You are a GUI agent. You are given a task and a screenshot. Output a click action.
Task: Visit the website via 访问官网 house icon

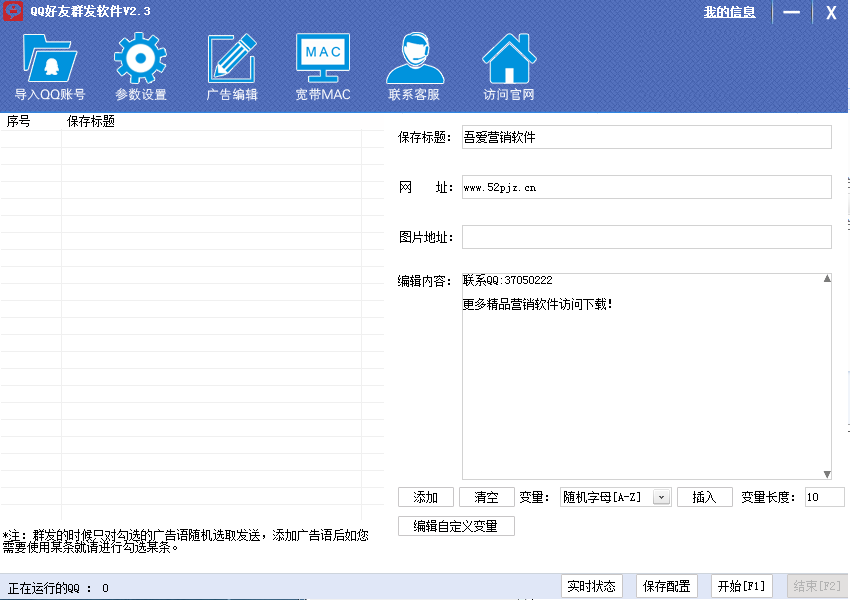[508, 60]
